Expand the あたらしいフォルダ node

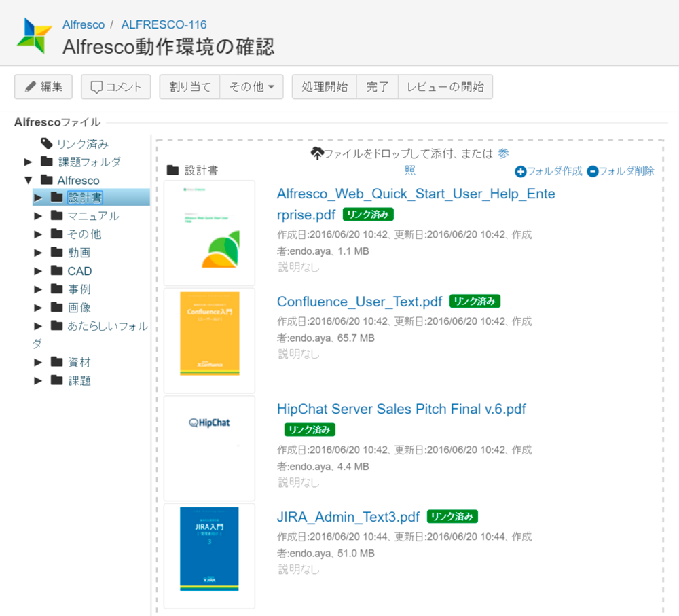coord(38,326)
